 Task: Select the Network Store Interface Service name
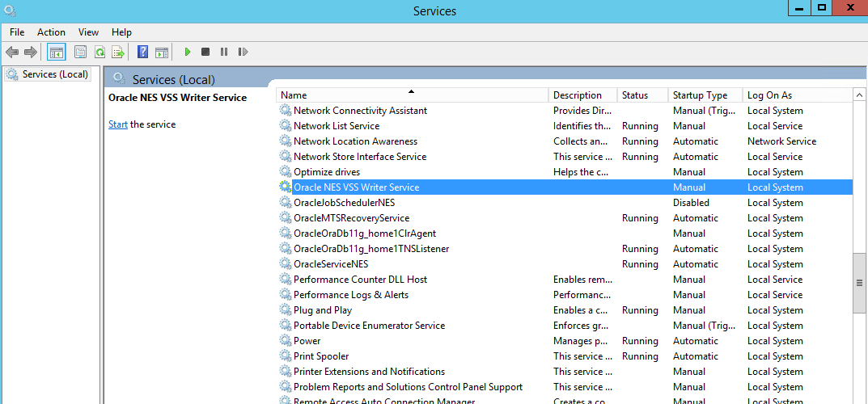tap(360, 157)
